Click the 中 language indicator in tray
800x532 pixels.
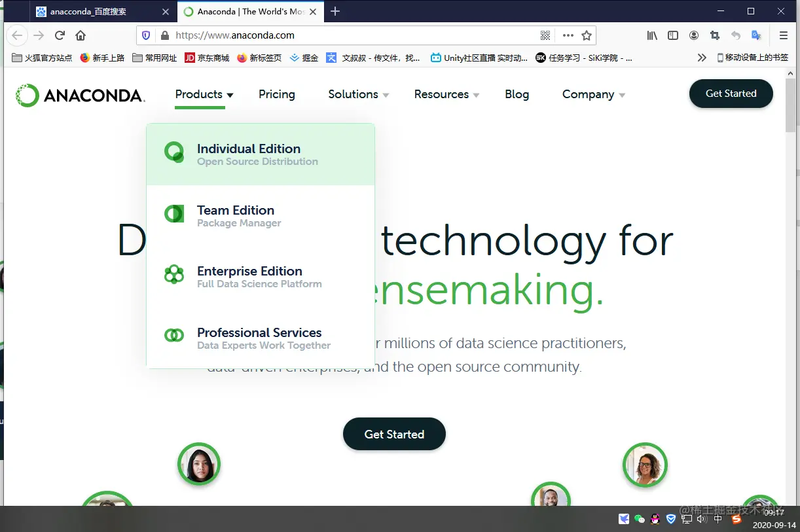(718, 519)
